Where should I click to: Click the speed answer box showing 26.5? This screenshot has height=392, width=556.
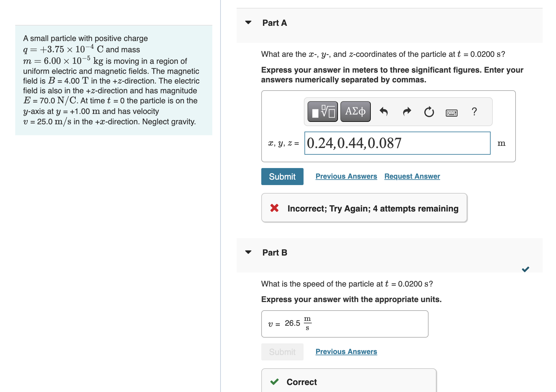(x=344, y=324)
